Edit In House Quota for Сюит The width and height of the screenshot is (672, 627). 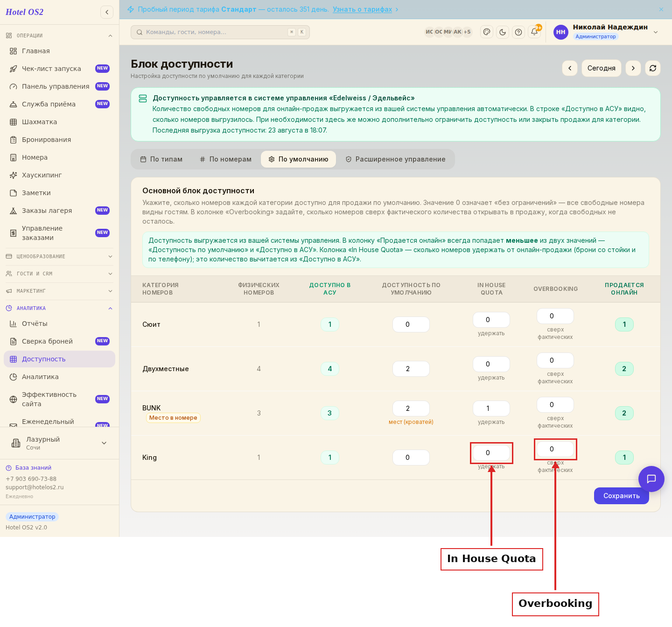click(x=491, y=320)
